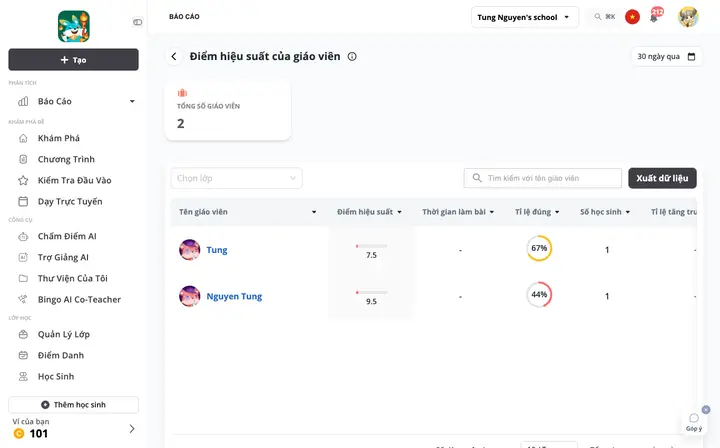720x448 pixels.
Task: Click the Báo Cáo chart icon
Action: coord(23,101)
